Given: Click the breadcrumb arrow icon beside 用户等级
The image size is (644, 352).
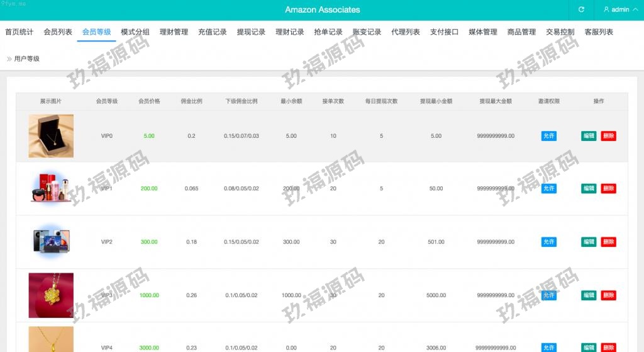Looking at the screenshot, I should click(x=9, y=59).
